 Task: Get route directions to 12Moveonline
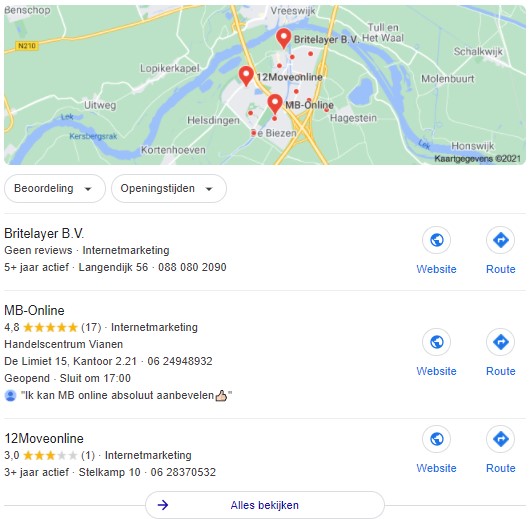point(500,439)
